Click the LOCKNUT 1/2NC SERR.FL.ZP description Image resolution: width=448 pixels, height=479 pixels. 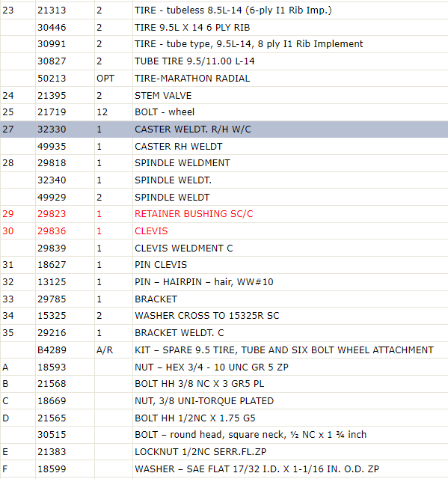click(x=200, y=451)
